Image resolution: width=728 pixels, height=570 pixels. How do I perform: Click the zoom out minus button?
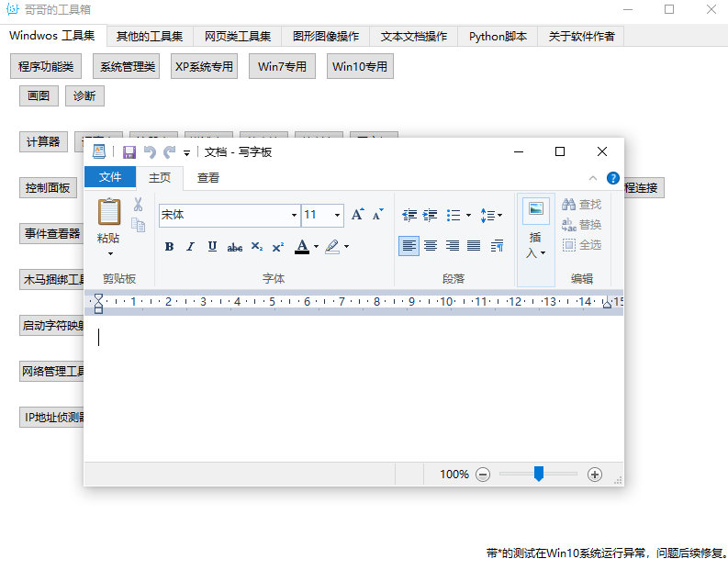[483, 475]
